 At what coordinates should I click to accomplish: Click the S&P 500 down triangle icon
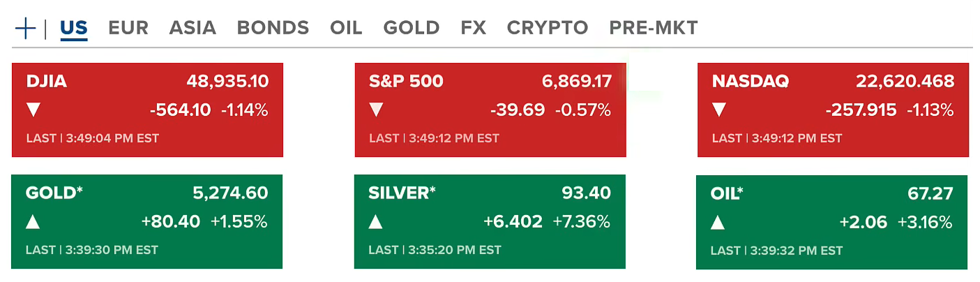[377, 110]
